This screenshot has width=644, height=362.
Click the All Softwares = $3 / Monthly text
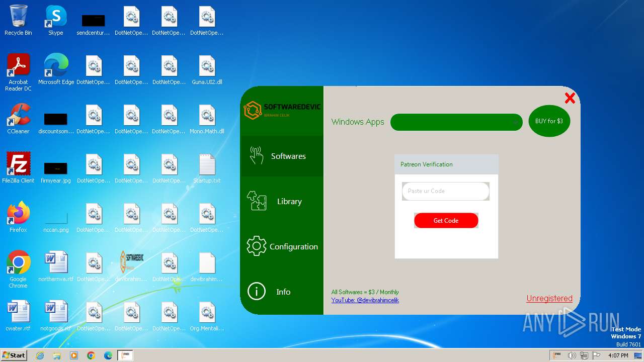click(365, 292)
